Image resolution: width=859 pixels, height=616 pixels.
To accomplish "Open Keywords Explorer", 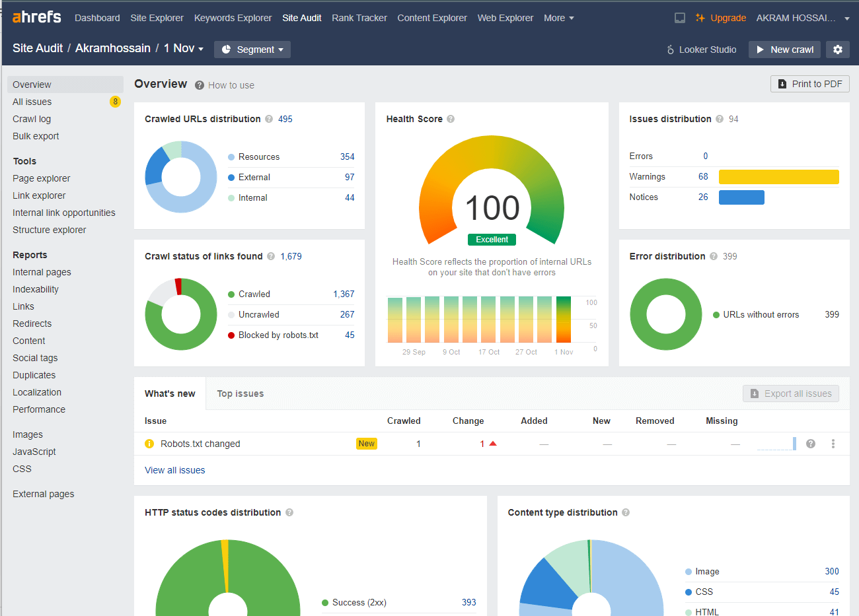I will (233, 18).
